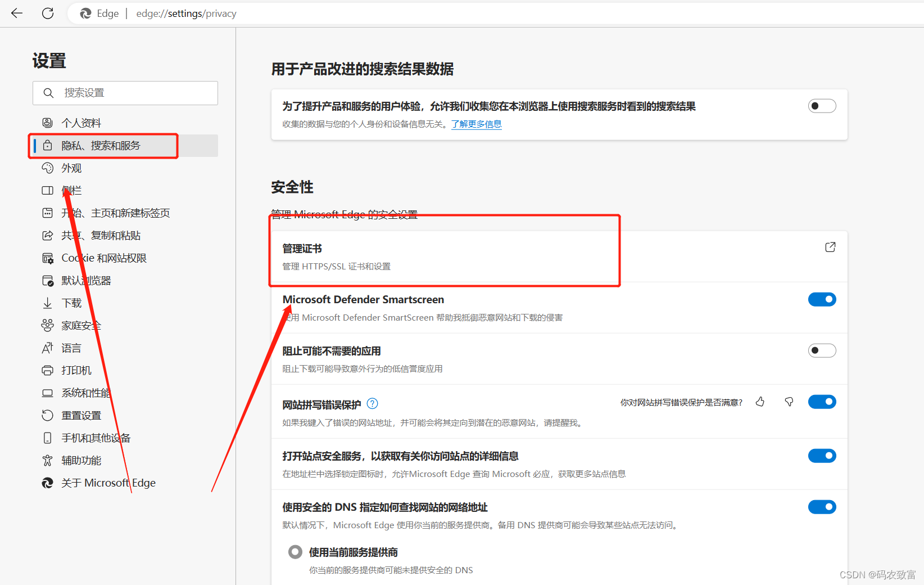Open 侧栏 settings page
The width and height of the screenshot is (924, 585).
(x=125, y=190)
